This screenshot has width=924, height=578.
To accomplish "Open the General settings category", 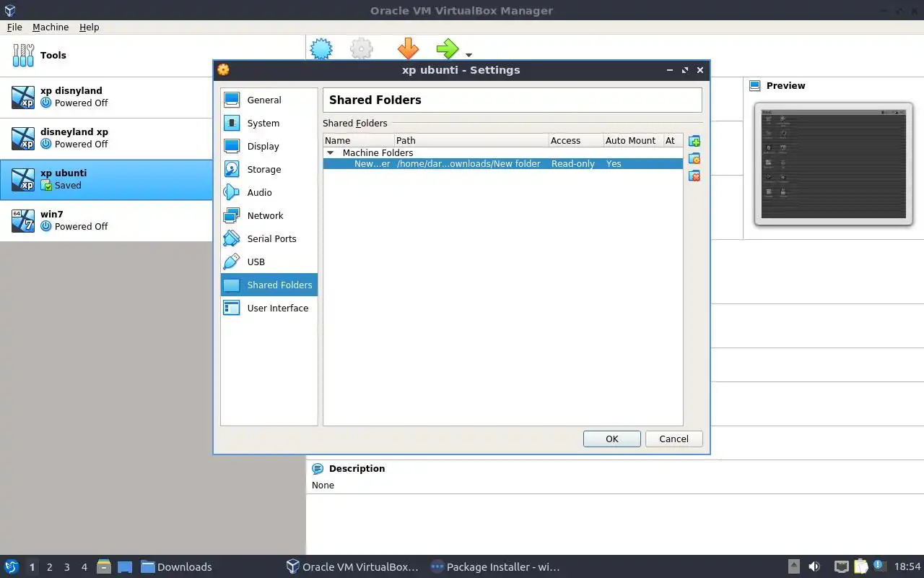I will [269, 100].
